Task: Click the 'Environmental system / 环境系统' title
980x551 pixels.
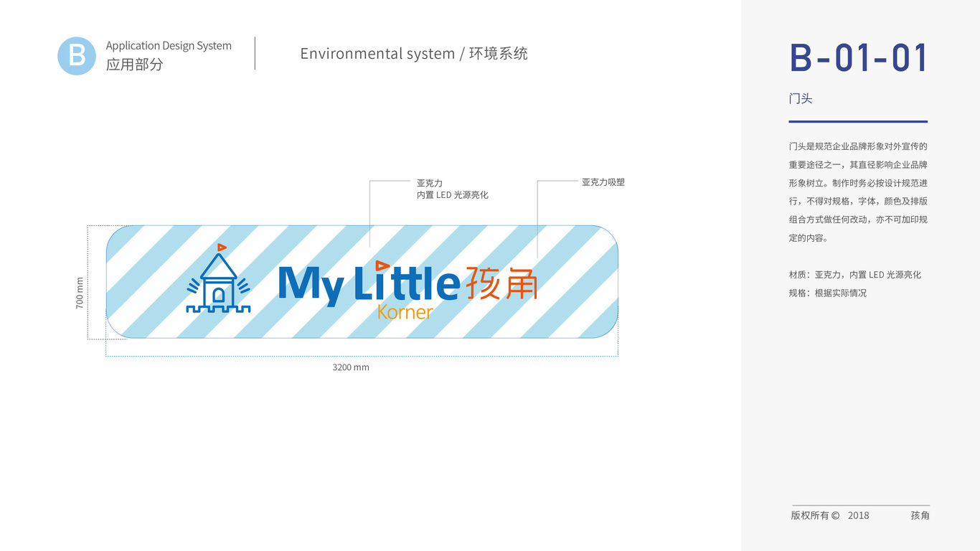Action: (x=414, y=54)
